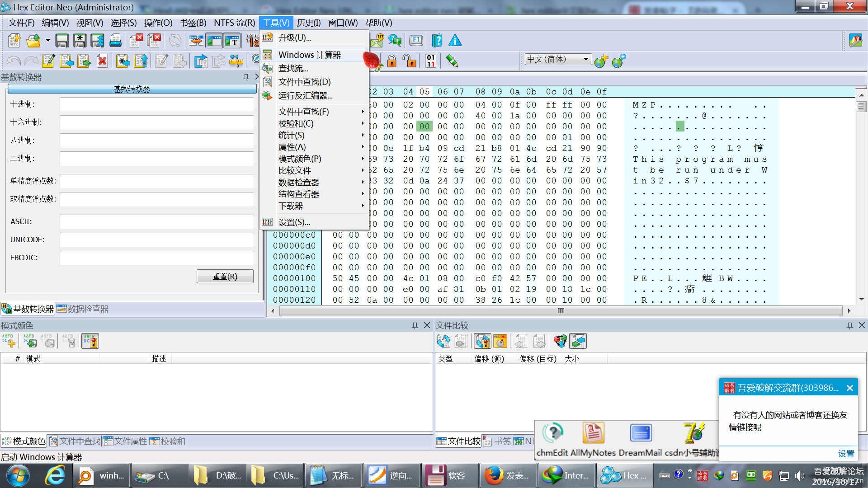
Task: Click the 十六进制 input field
Action: tap(156, 122)
